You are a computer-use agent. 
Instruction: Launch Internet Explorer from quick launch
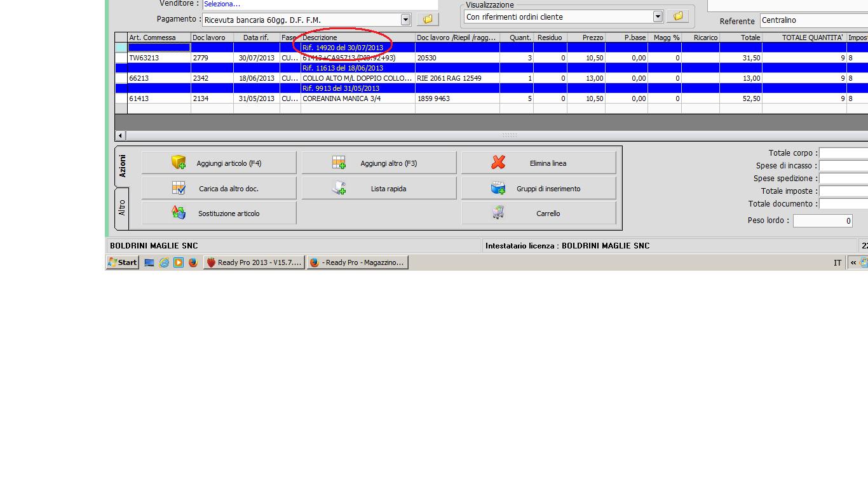point(164,262)
